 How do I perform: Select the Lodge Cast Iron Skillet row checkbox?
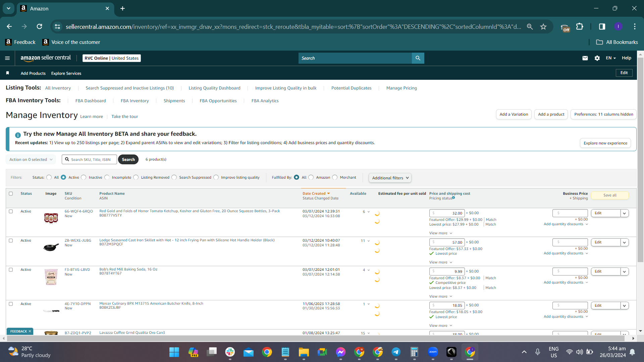point(11,240)
